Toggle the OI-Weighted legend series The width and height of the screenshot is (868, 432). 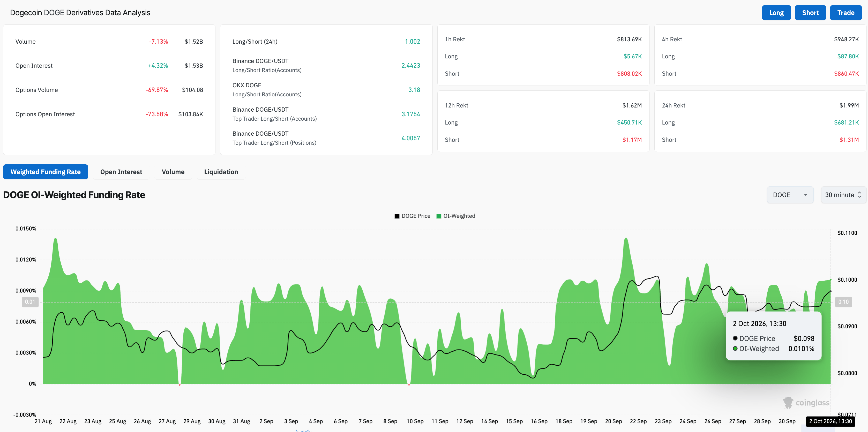455,216
